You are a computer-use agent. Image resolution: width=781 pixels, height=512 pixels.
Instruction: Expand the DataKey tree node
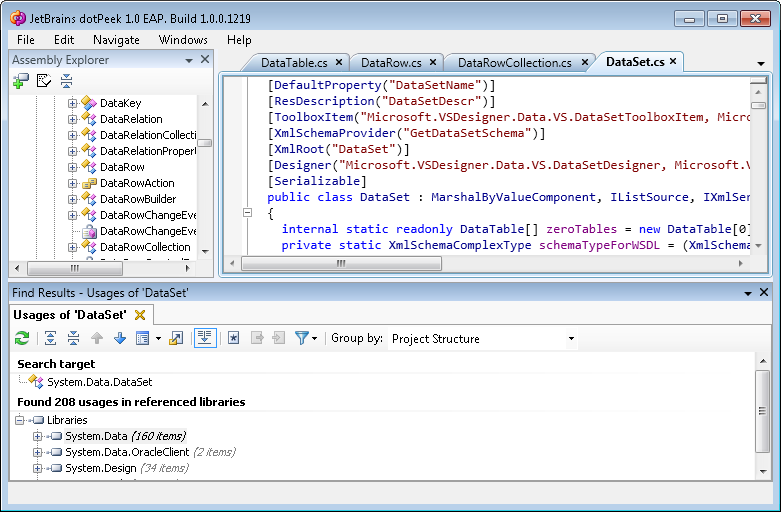pos(73,103)
